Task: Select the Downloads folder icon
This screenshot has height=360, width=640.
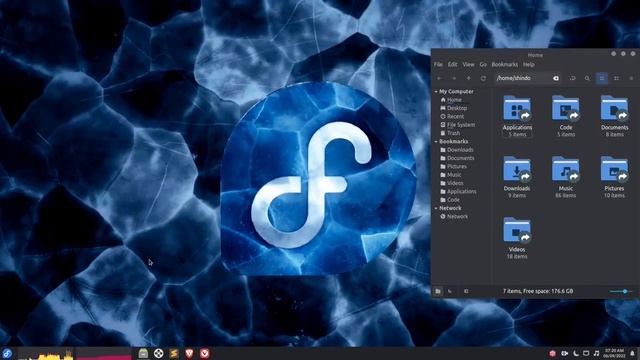Action: pos(517,169)
